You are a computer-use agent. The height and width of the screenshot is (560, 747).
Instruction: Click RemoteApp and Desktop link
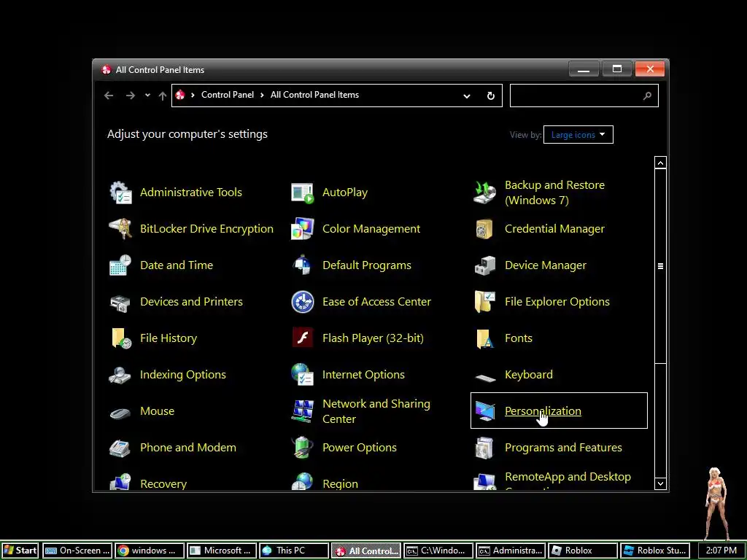coord(568,477)
